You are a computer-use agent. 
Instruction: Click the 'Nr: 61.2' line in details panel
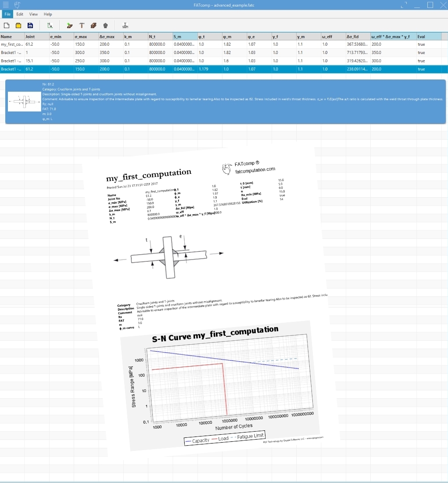click(x=48, y=84)
